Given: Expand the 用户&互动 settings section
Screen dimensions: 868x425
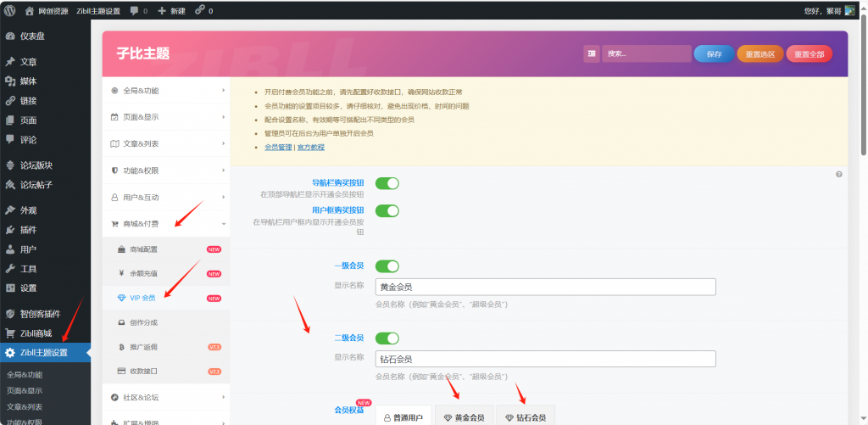Looking at the screenshot, I should [x=166, y=197].
